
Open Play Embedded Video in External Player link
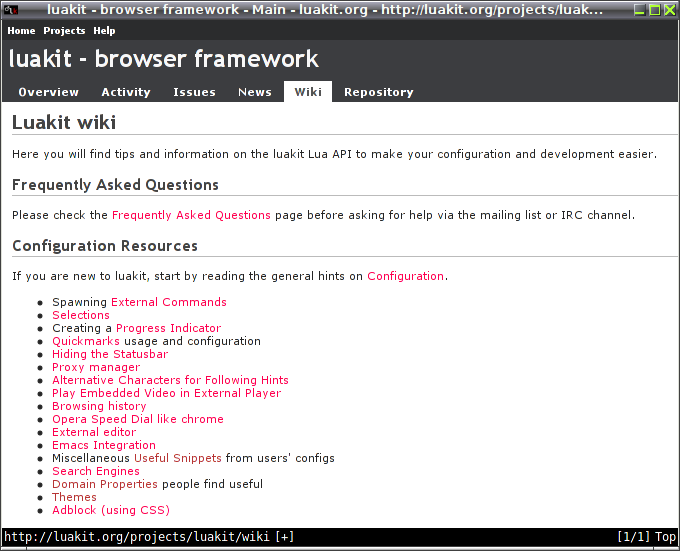coord(167,393)
